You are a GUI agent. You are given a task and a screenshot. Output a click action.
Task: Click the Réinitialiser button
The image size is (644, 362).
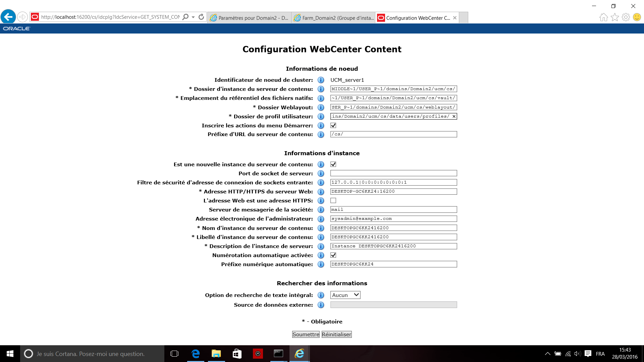(336, 335)
